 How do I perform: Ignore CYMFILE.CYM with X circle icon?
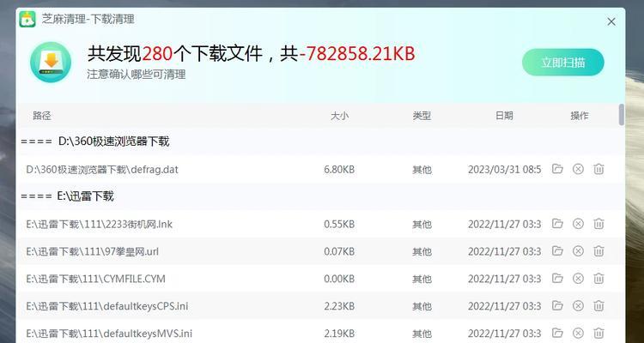pos(578,278)
